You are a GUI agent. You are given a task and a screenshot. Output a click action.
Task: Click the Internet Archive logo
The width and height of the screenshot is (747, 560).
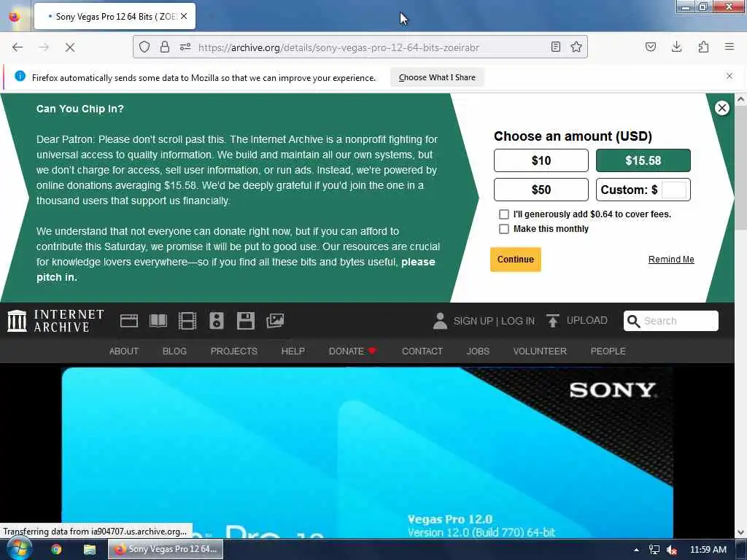55,321
